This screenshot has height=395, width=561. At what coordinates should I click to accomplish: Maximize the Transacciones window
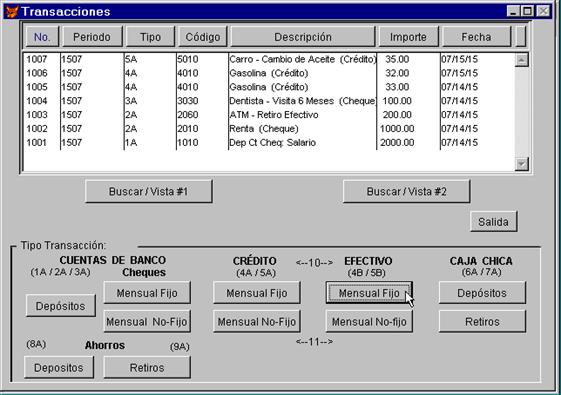point(527,11)
